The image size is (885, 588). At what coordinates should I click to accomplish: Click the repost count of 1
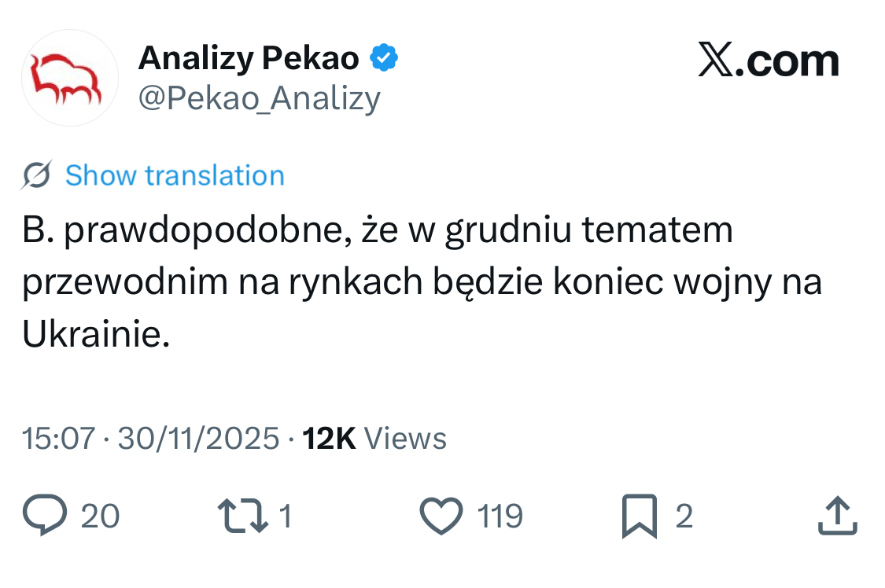(286, 516)
